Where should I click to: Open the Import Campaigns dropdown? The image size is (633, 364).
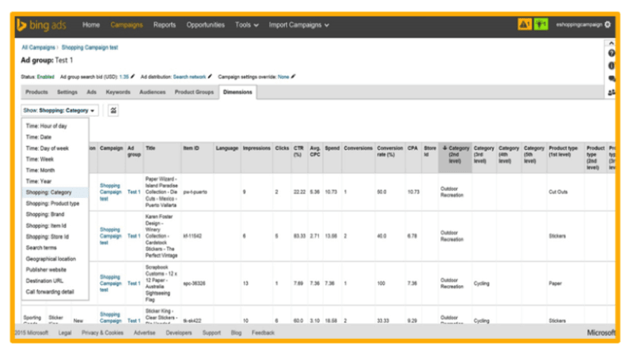[x=298, y=25]
